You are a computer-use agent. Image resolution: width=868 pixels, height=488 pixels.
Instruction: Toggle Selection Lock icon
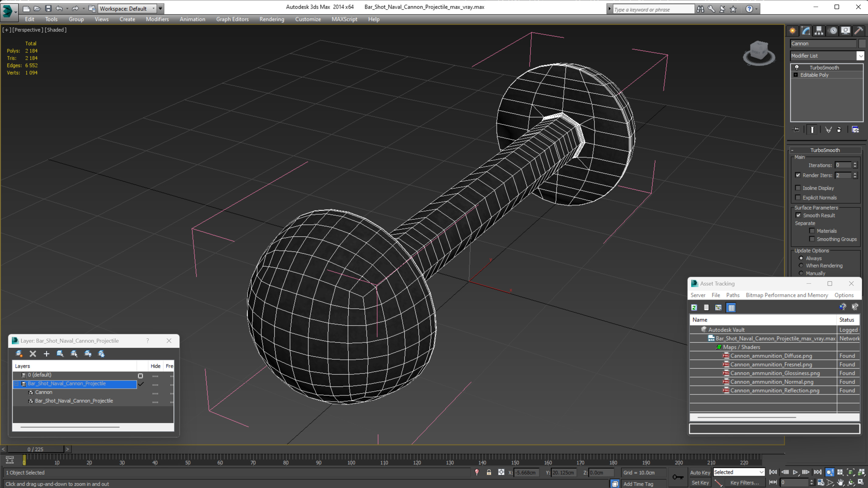[489, 472]
